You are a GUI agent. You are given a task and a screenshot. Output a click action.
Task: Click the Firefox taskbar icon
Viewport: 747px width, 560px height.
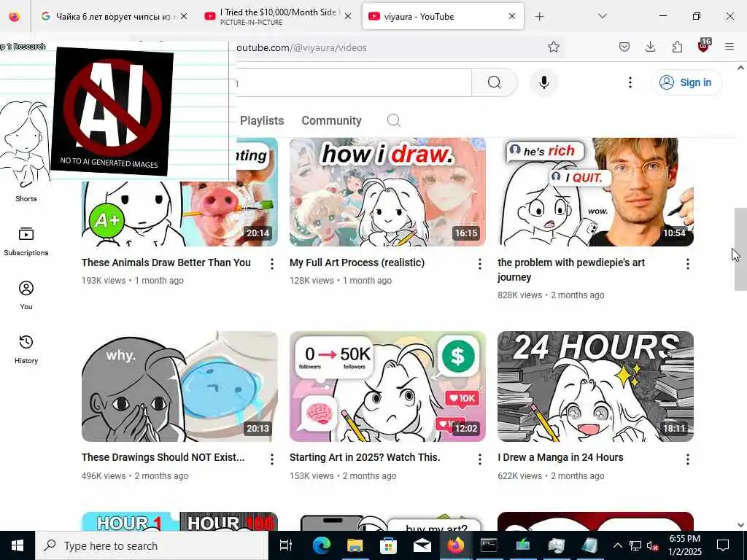pos(455,545)
